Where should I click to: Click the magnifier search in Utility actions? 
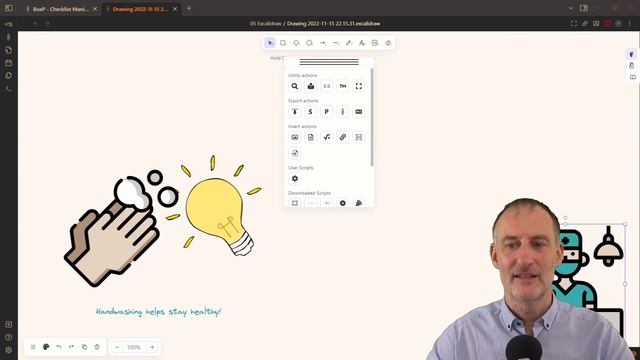295,86
